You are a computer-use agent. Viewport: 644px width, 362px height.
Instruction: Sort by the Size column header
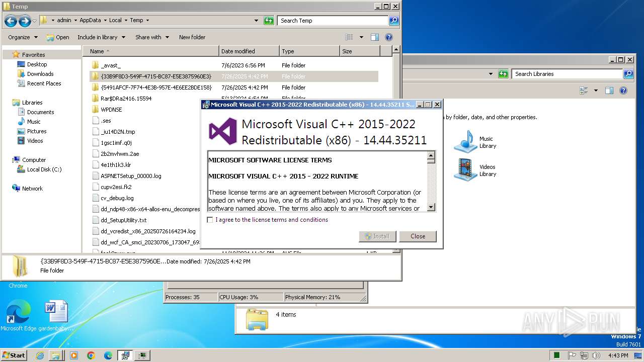pyautogui.click(x=360, y=51)
